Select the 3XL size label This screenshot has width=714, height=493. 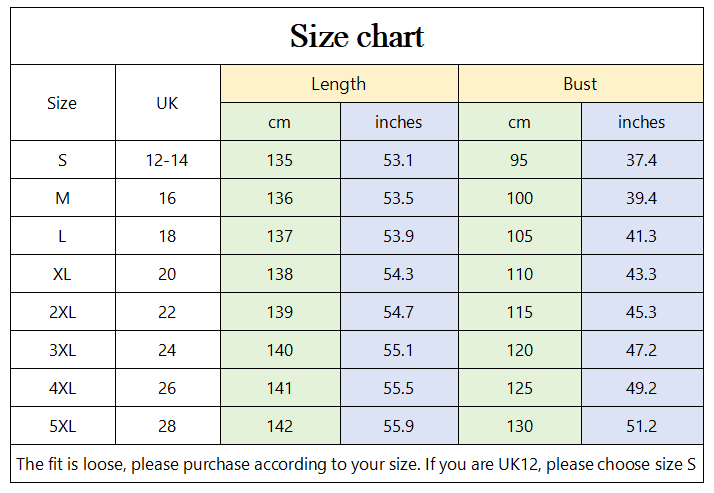coord(62,350)
